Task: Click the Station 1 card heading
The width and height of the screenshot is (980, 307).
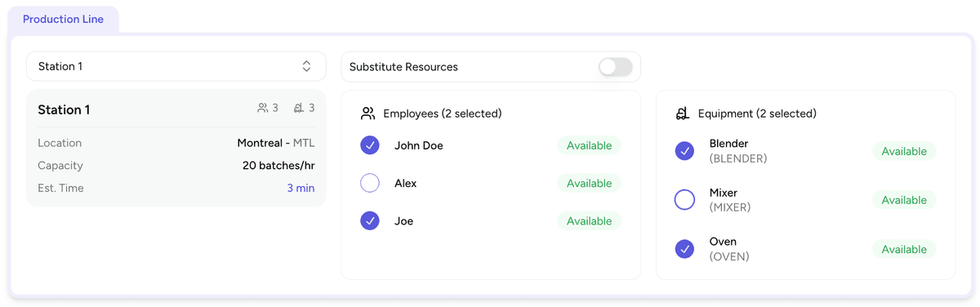Action: [64, 109]
